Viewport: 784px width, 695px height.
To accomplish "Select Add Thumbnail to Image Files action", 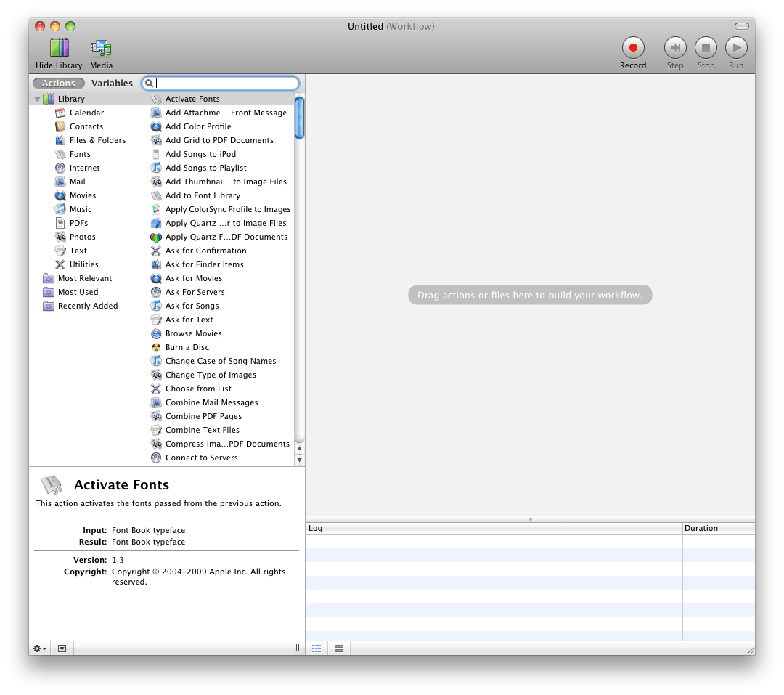I will [x=221, y=182].
